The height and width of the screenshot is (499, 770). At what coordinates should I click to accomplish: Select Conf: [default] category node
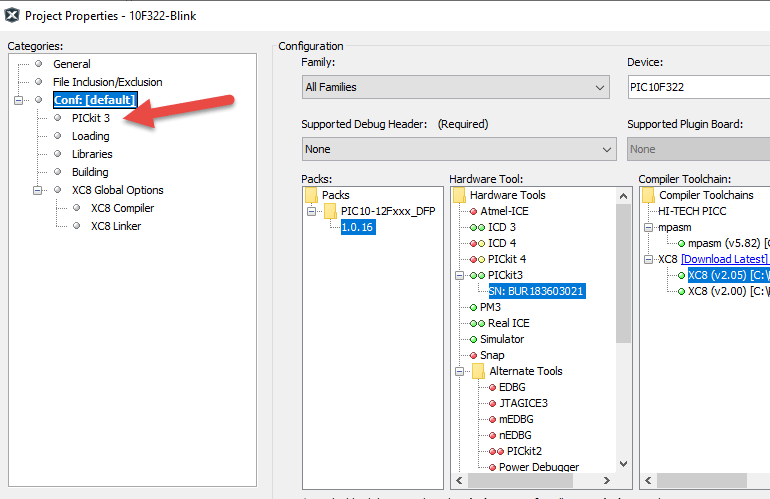coord(95,100)
